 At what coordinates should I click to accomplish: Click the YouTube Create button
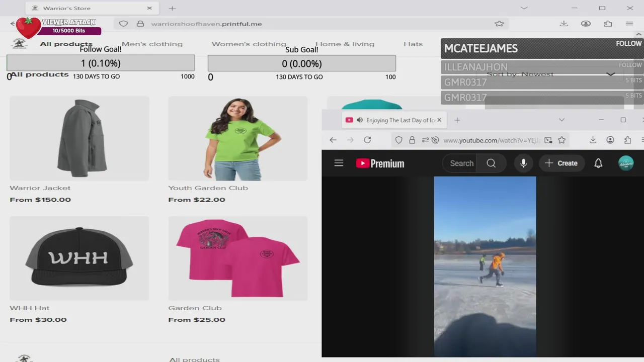[561, 163]
